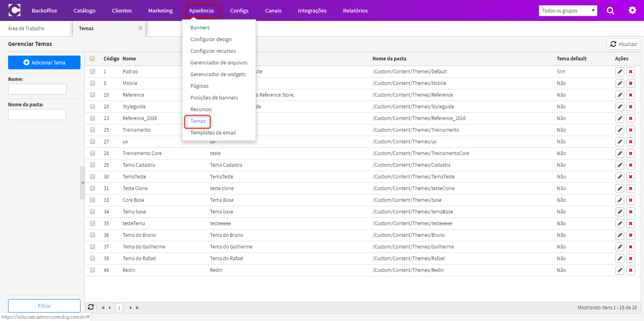This screenshot has width=644, height=321.
Task: Open the Relatórios menu
Action: coord(355,10)
